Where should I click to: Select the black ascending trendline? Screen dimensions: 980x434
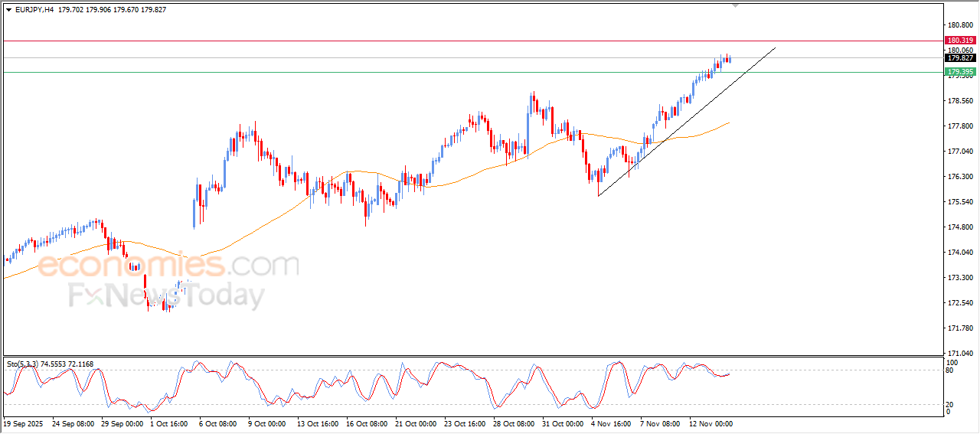[x=687, y=122]
